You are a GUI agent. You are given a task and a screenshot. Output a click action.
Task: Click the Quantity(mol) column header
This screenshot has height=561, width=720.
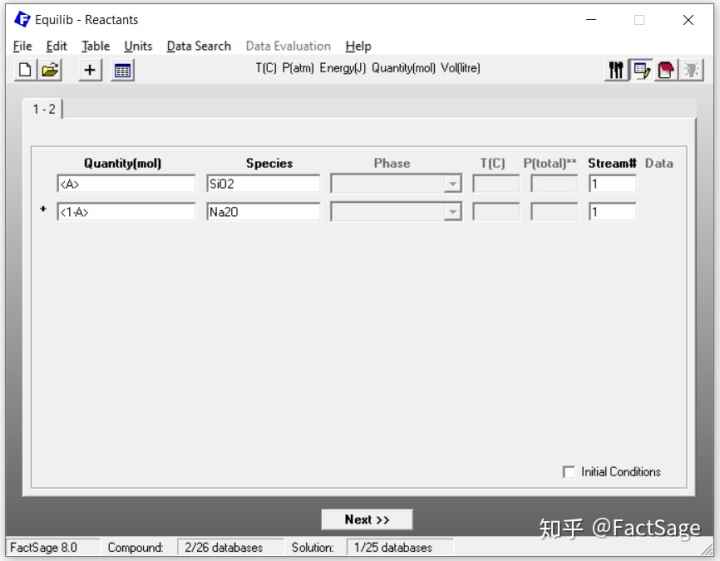[x=123, y=163]
